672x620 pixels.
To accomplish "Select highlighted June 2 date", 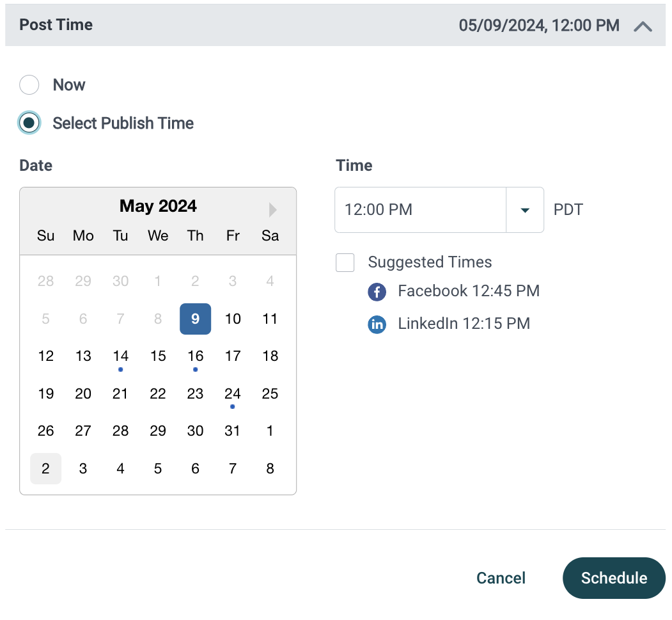I will coord(46,468).
